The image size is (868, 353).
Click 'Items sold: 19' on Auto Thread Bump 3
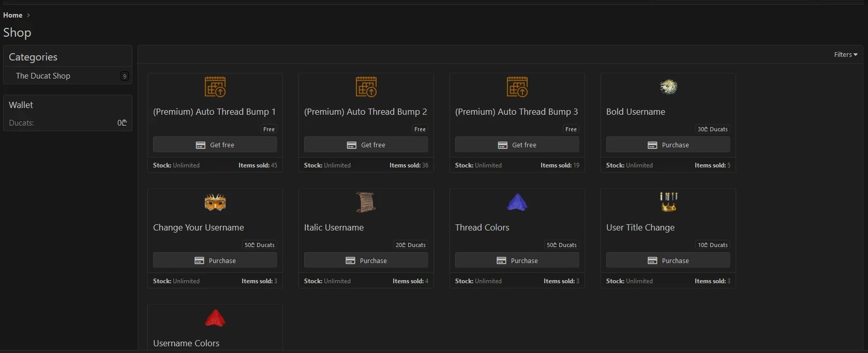click(x=560, y=165)
